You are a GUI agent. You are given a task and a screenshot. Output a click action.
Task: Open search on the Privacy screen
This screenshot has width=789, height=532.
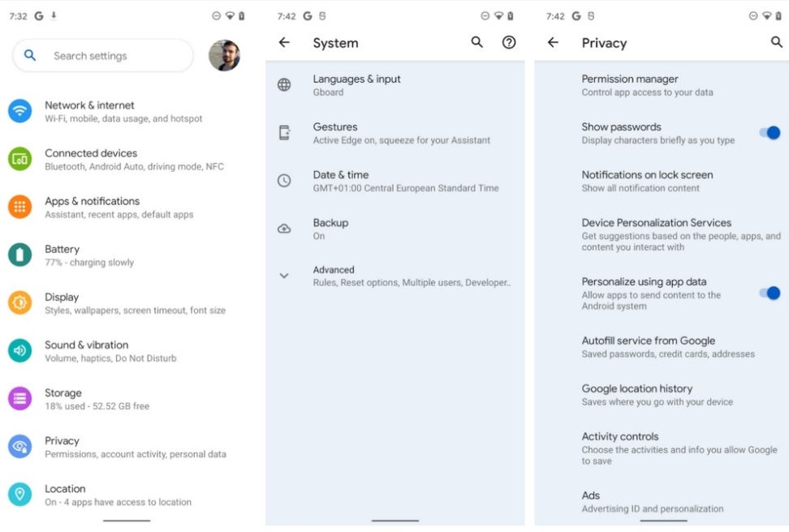click(777, 42)
